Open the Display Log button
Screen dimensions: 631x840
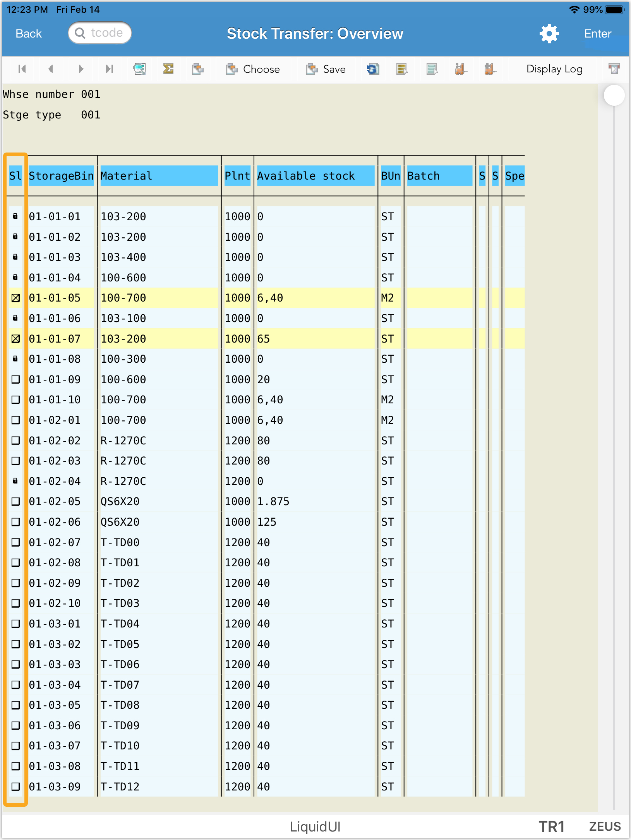click(x=554, y=69)
